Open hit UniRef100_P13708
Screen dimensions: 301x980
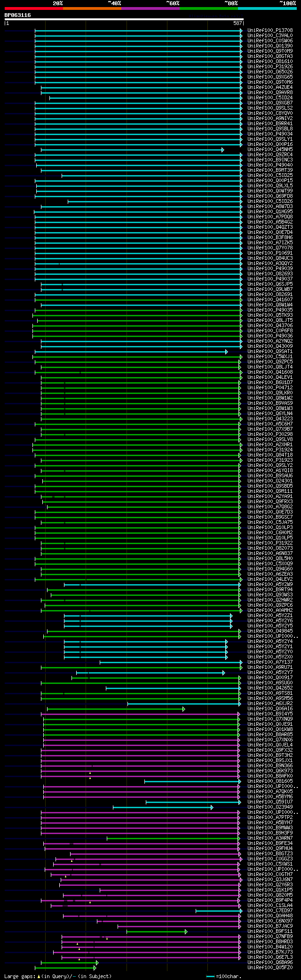tap(270, 31)
